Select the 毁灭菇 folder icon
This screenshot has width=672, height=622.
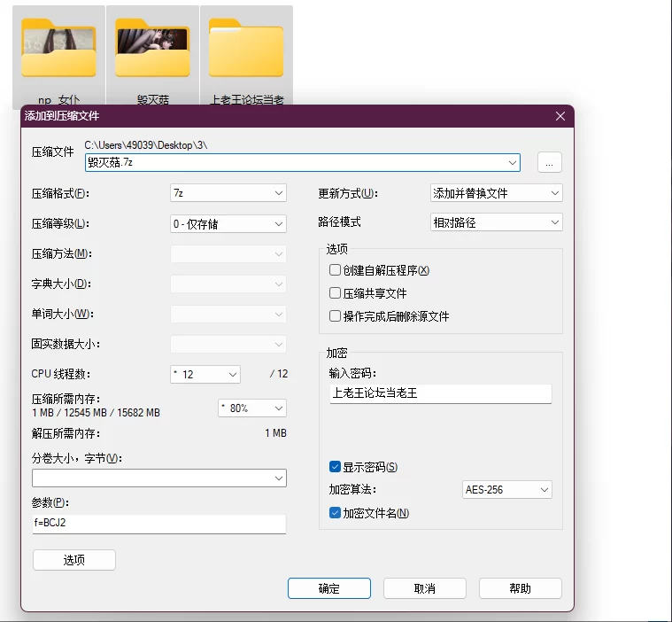click(152, 49)
